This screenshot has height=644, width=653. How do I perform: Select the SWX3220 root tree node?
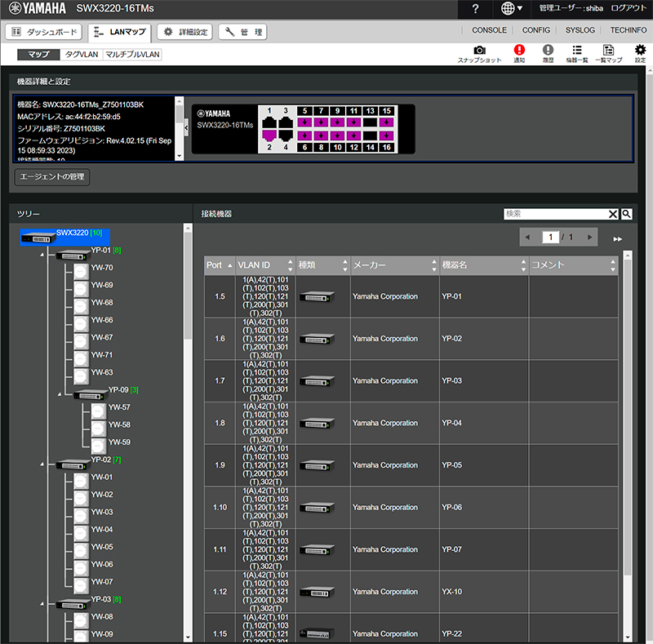tap(65, 237)
